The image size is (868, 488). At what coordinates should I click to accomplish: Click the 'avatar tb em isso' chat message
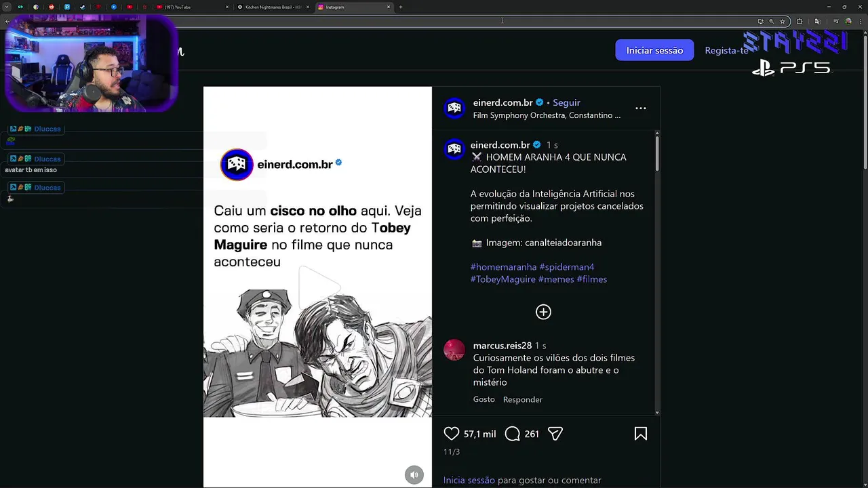point(31,170)
